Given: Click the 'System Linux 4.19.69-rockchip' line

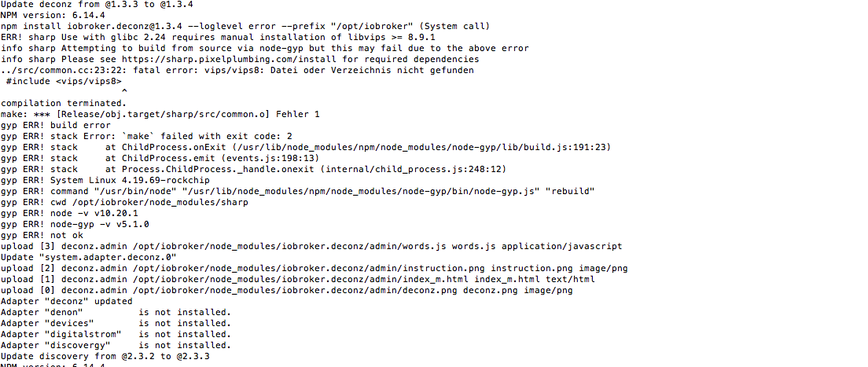Looking at the screenshot, I should (x=105, y=180).
